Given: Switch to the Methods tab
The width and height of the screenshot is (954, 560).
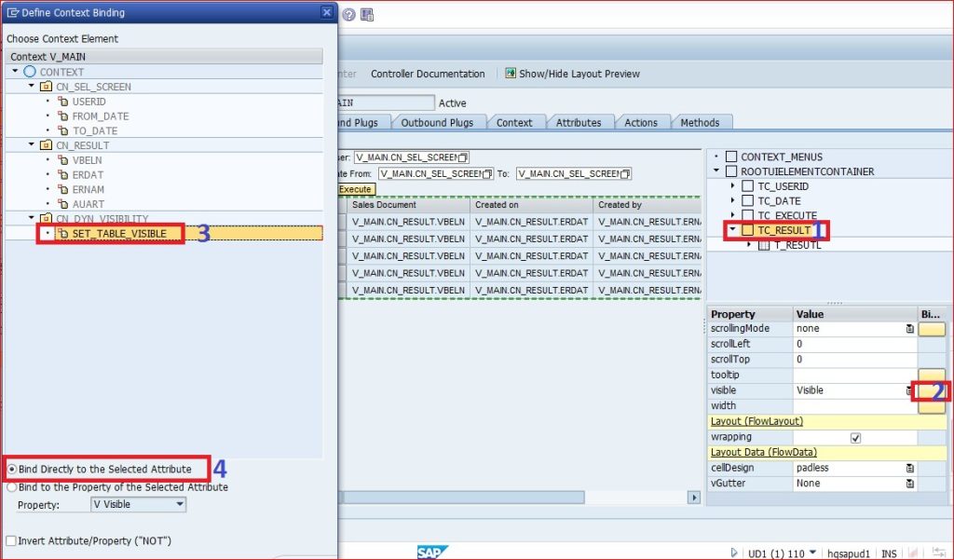Looking at the screenshot, I should [x=700, y=122].
